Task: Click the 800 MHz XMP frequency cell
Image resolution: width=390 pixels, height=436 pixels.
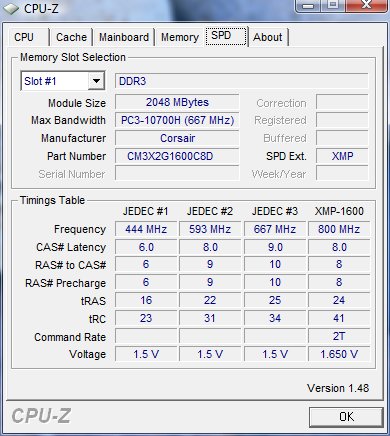Action: point(339,229)
